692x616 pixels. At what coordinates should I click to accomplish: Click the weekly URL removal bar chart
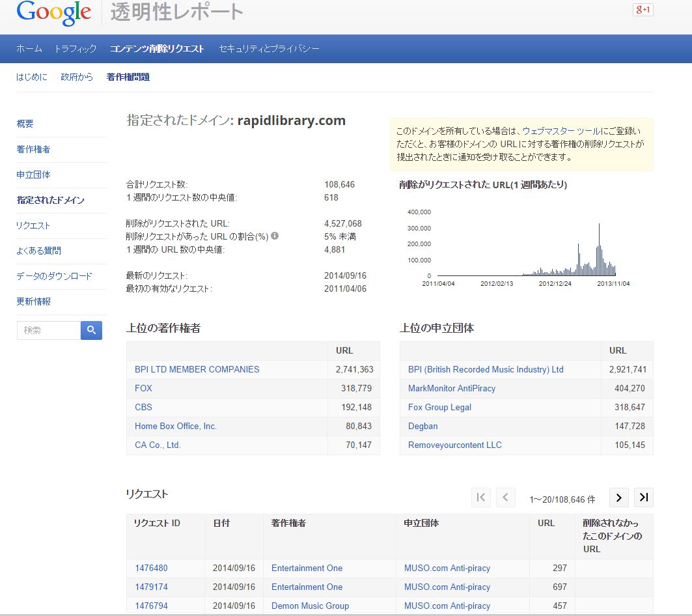point(520,249)
